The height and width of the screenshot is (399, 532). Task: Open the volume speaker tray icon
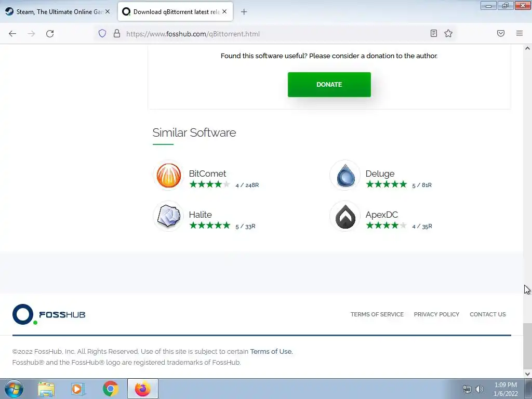click(x=479, y=389)
